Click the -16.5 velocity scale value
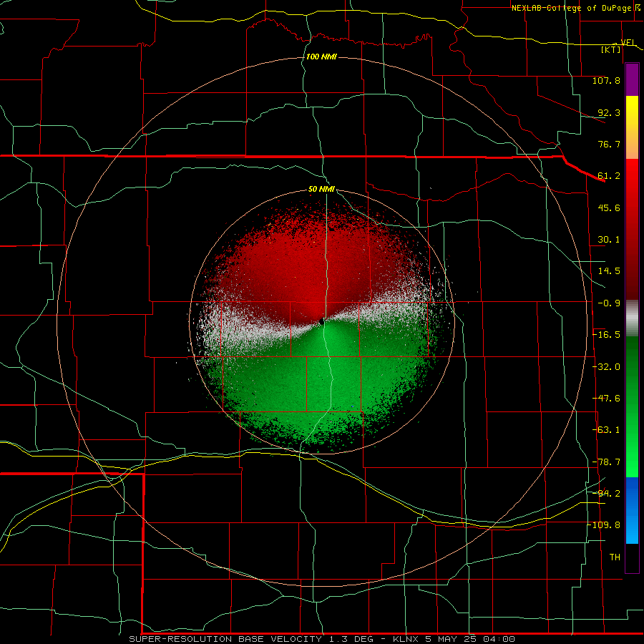The image size is (644, 644). pos(606,335)
